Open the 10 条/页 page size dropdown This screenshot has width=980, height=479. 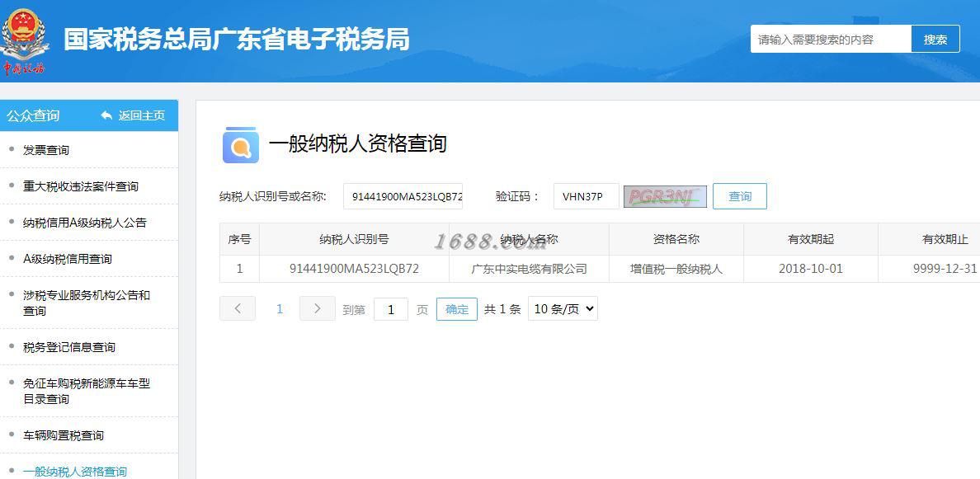point(563,308)
